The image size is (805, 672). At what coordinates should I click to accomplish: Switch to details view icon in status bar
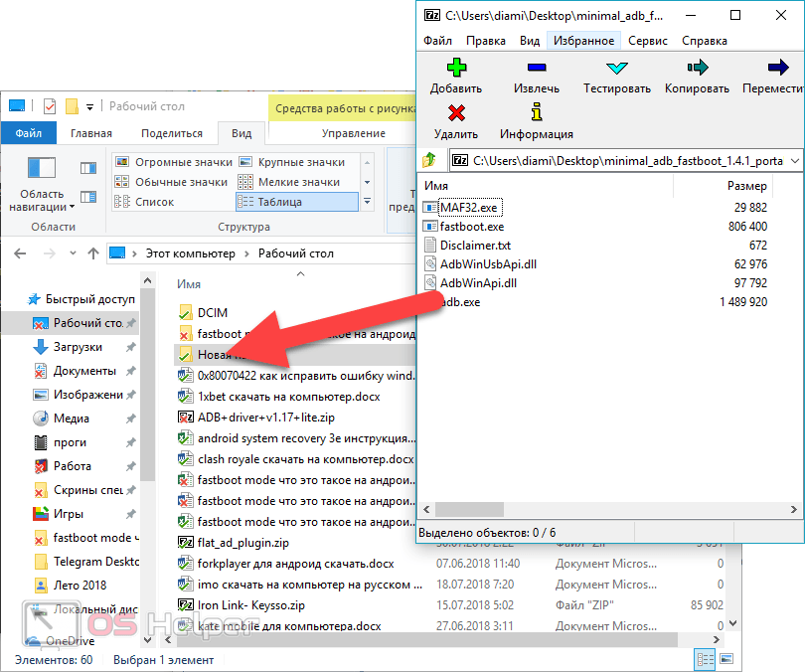coord(705,659)
